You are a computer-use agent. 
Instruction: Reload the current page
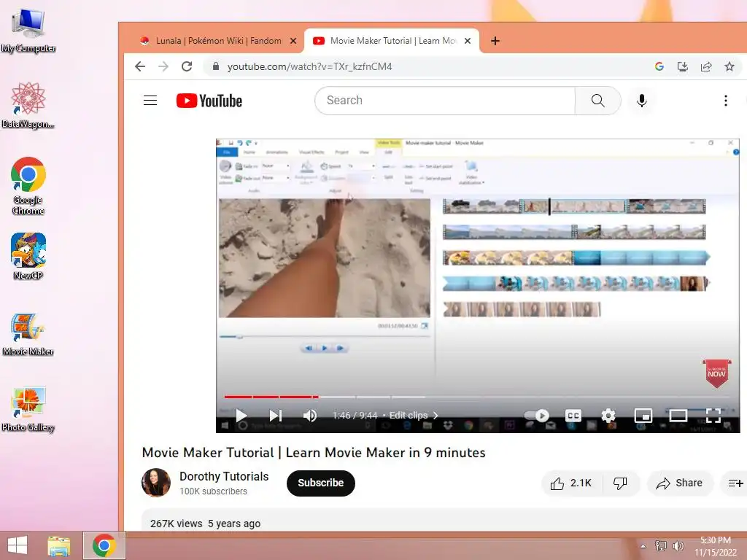[187, 66]
